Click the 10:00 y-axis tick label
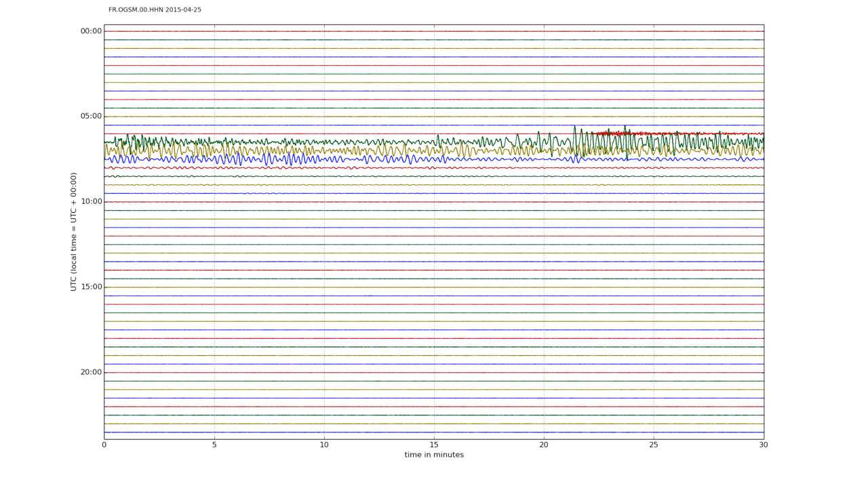The height and width of the screenshot is (488, 868). pos(91,202)
